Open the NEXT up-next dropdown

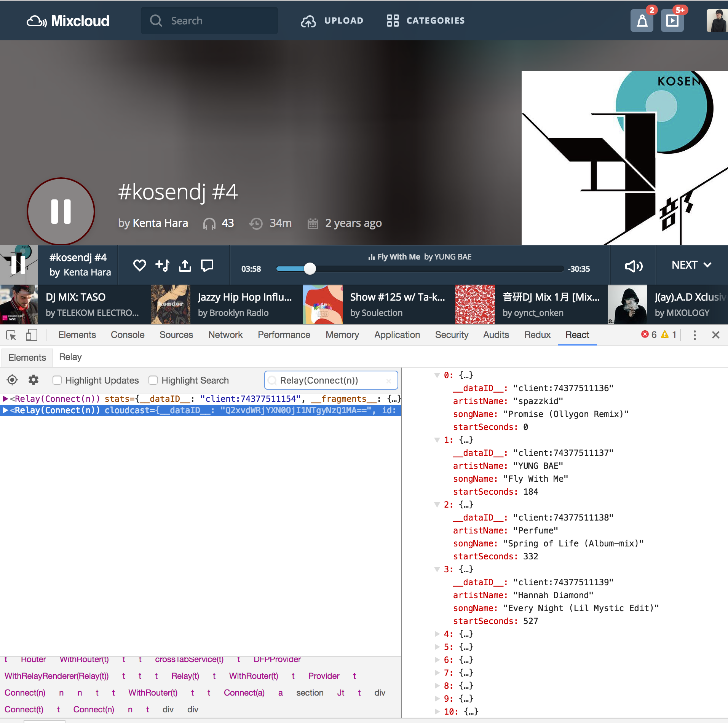[691, 265]
